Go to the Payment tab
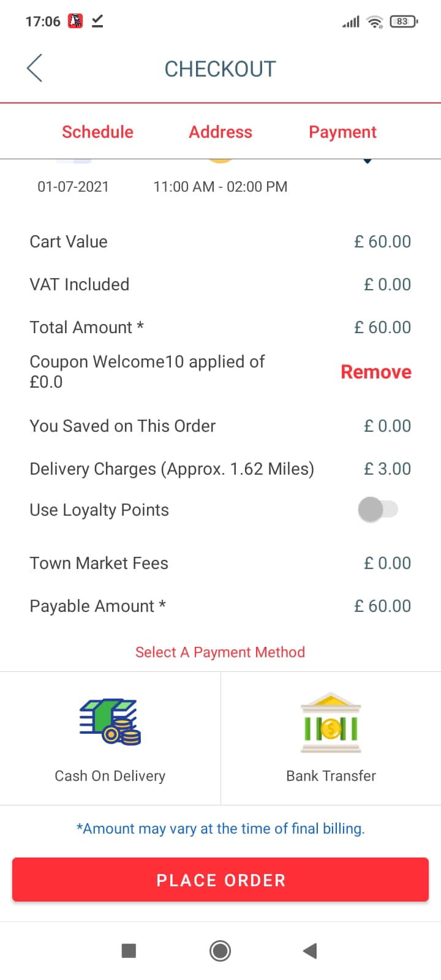441x980 pixels. 342,132
